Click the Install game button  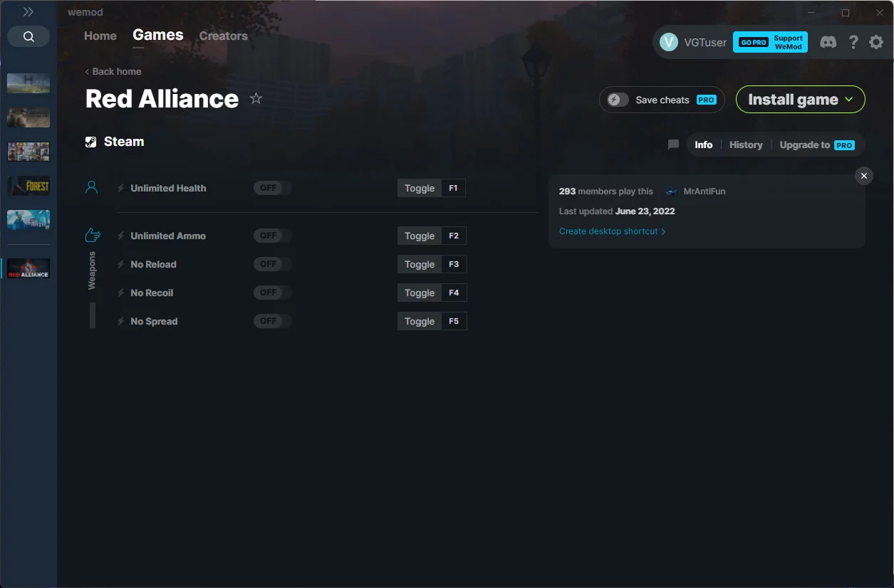(801, 100)
